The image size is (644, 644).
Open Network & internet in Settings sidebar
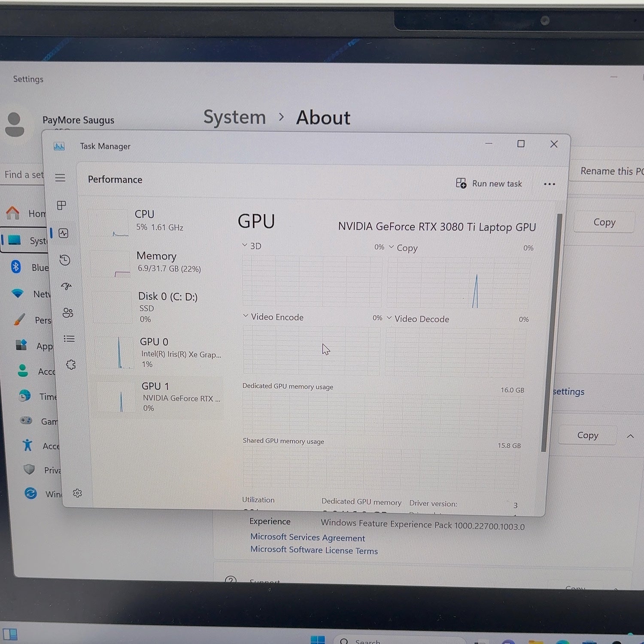pos(30,294)
